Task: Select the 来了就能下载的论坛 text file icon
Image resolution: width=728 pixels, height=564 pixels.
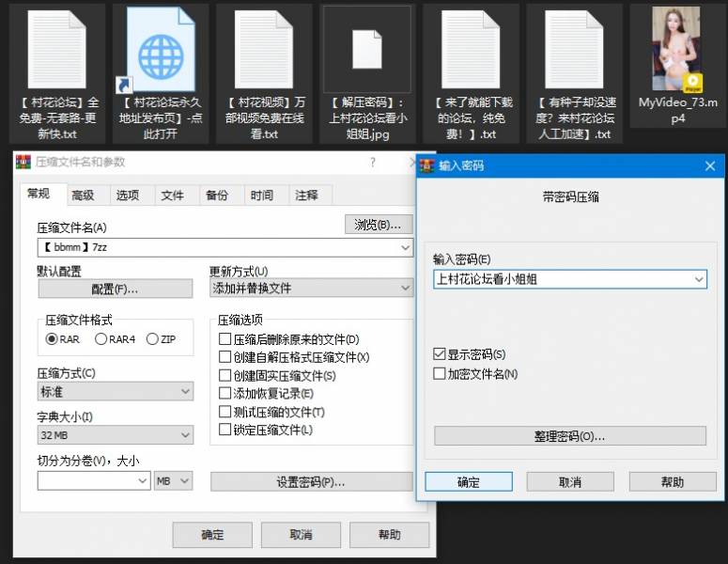Action: 471,49
